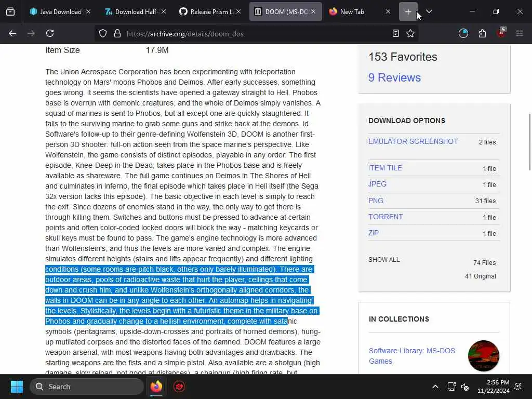The image size is (532, 399).
Task: Close the Java Download tab
Action: point(88,12)
